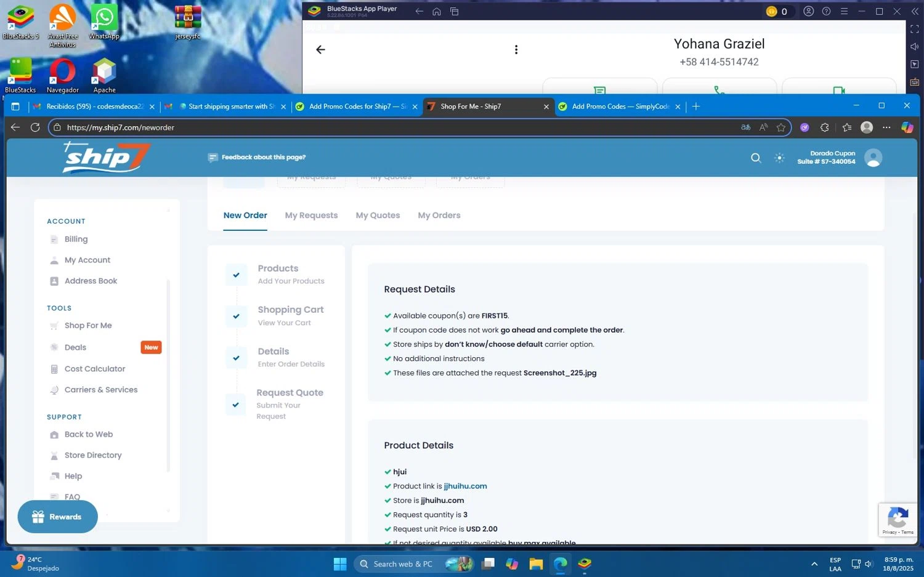Image resolution: width=924 pixels, height=577 pixels.
Task: Open the user avatar menu in Ship7 header
Action: tap(873, 158)
